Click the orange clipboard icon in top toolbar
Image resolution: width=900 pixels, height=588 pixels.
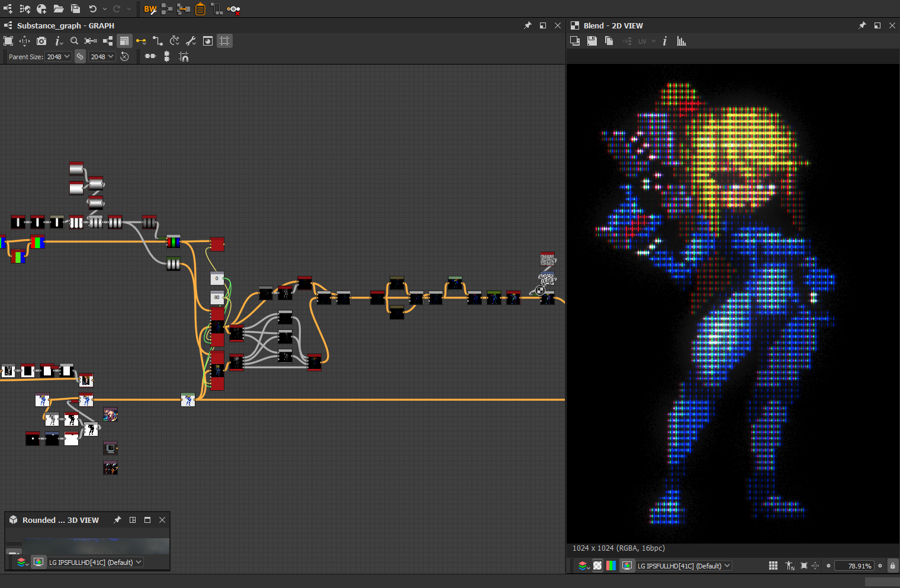point(200,9)
